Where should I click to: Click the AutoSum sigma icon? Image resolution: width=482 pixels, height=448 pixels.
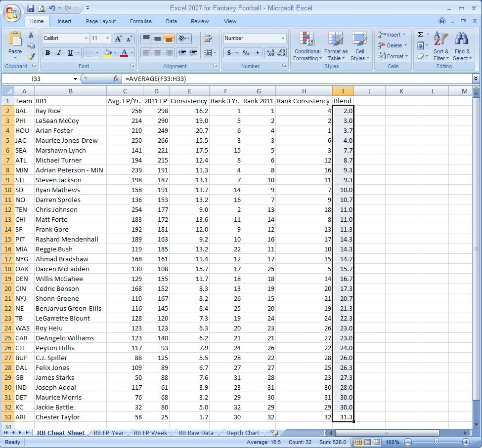click(x=420, y=35)
